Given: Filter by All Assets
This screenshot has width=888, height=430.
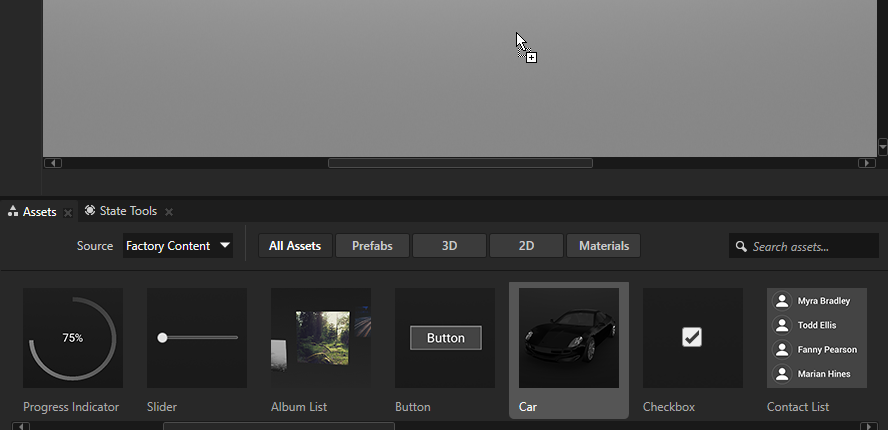Looking at the screenshot, I should click(295, 246).
